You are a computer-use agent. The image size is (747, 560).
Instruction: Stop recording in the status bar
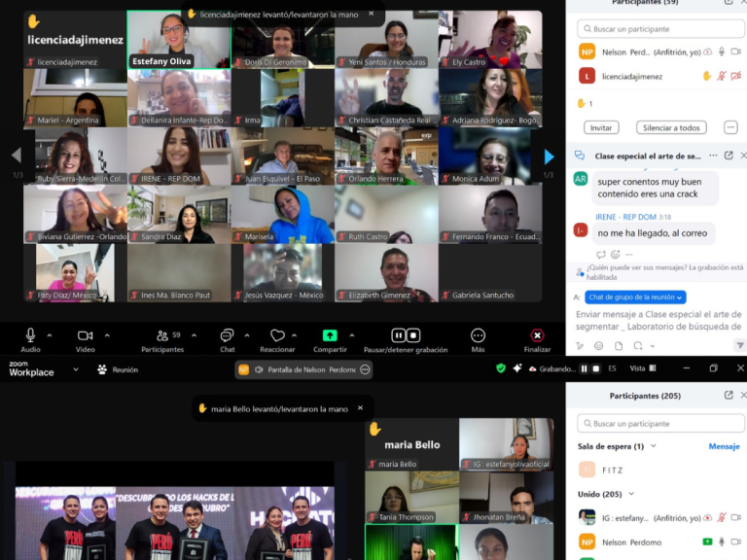(595, 368)
